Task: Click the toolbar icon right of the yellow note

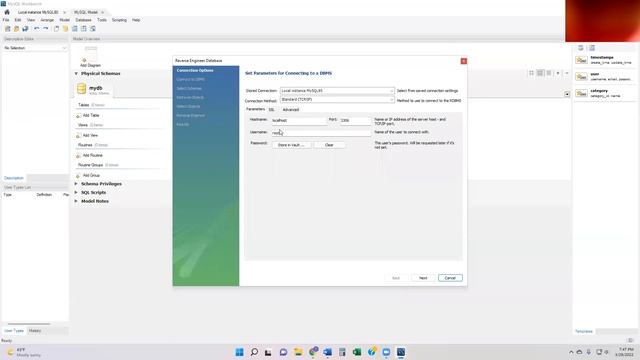Action: point(75,29)
